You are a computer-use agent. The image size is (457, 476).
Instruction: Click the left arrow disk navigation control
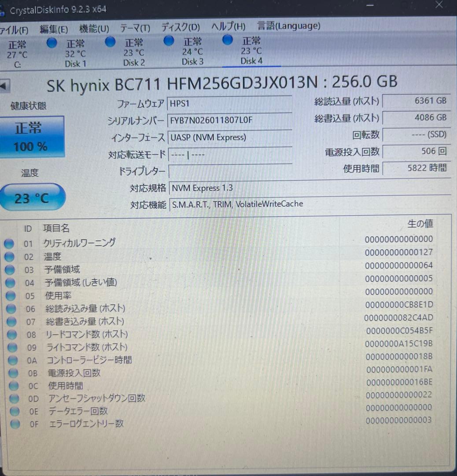click(x=5, y=85)
